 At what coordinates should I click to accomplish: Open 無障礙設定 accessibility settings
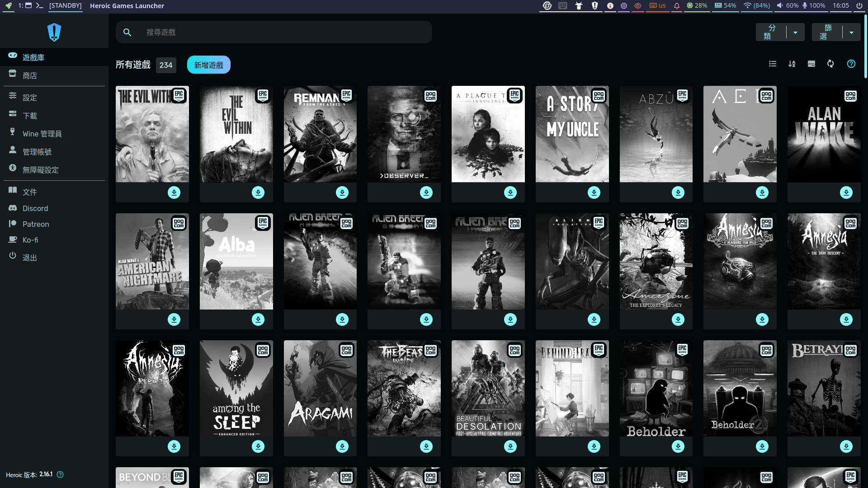pos(54,169)
